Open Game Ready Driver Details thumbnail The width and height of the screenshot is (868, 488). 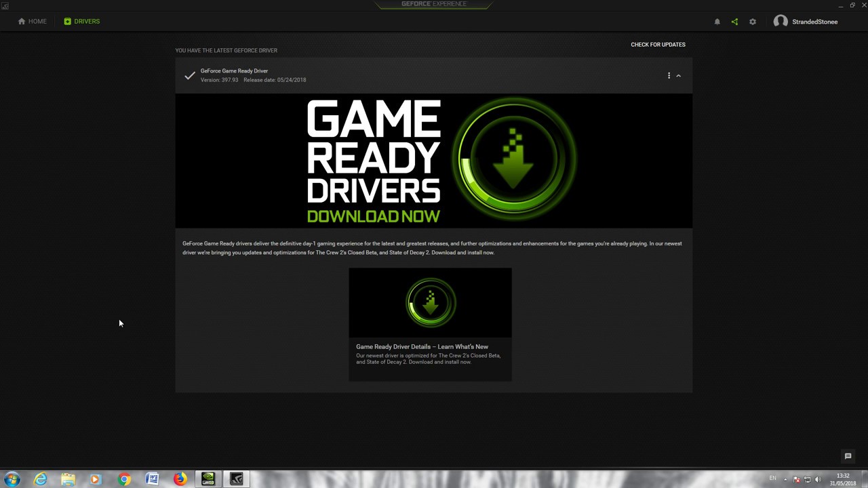pyautogui.click(x=430, y=302)
